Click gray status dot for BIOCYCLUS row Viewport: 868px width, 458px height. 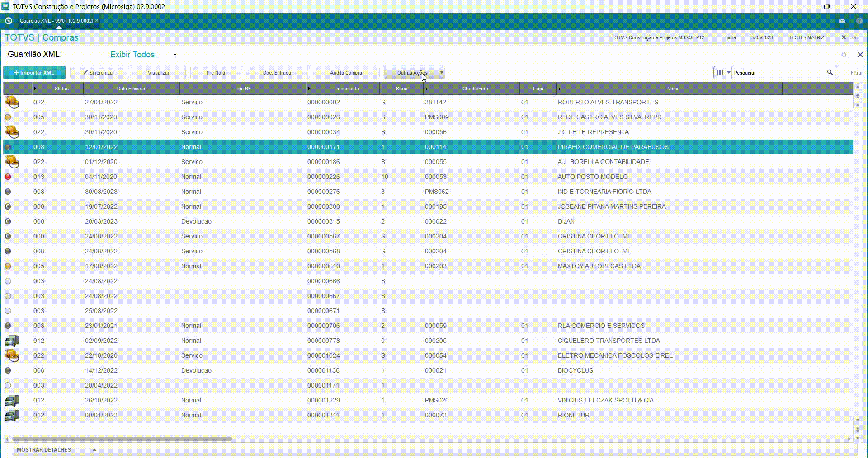point(8,370)
